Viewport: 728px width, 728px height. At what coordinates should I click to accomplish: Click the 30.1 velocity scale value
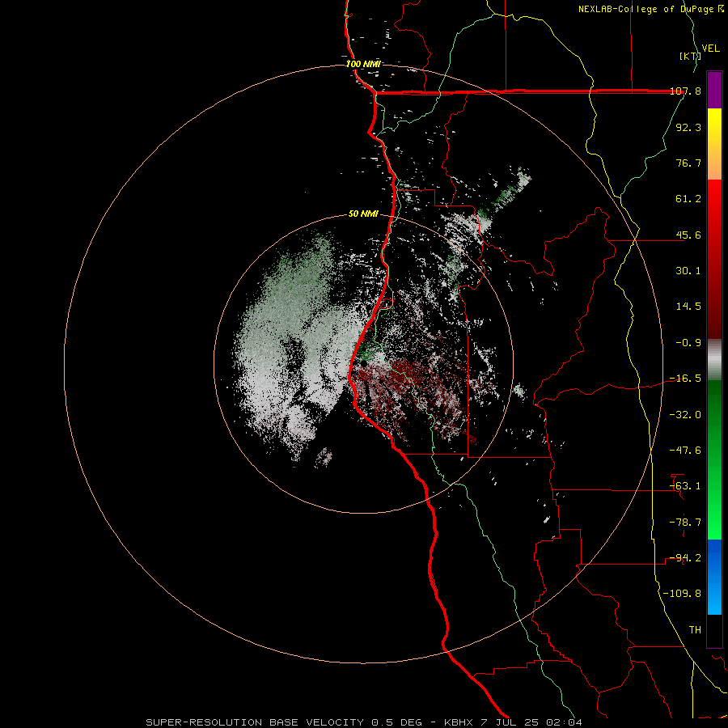pyautogui.click(x=688, y=271)
